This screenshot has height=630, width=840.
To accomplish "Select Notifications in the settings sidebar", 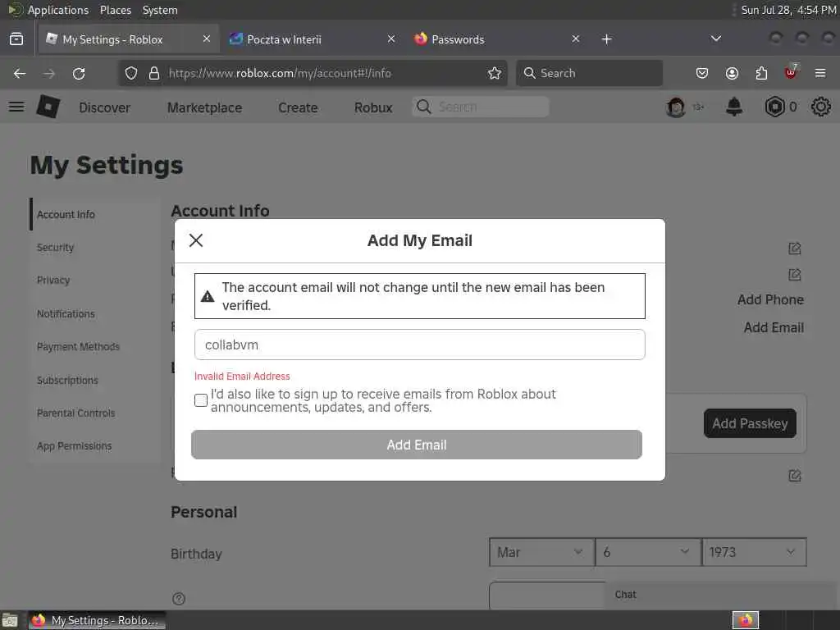I will [66, 314].
